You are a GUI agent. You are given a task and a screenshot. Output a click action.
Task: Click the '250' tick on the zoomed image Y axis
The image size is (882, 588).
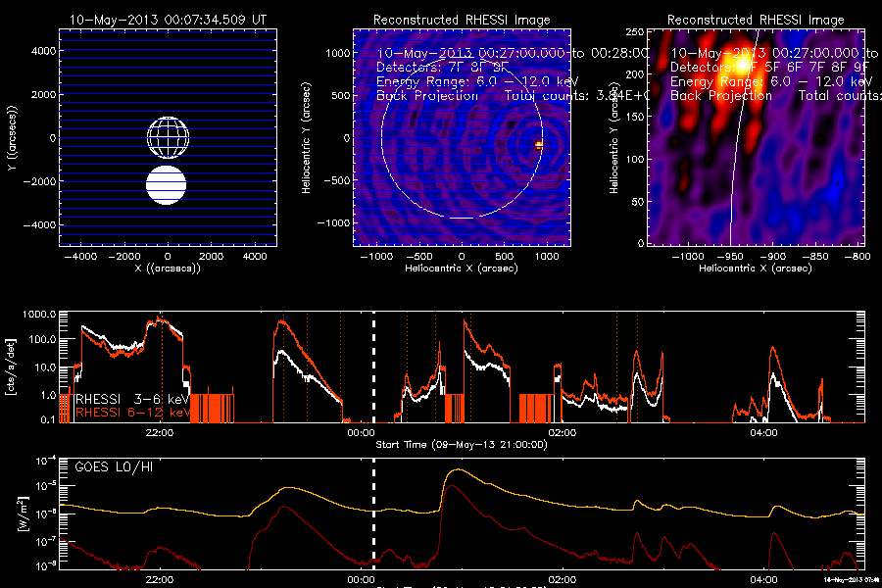click(x=635, y=32)
